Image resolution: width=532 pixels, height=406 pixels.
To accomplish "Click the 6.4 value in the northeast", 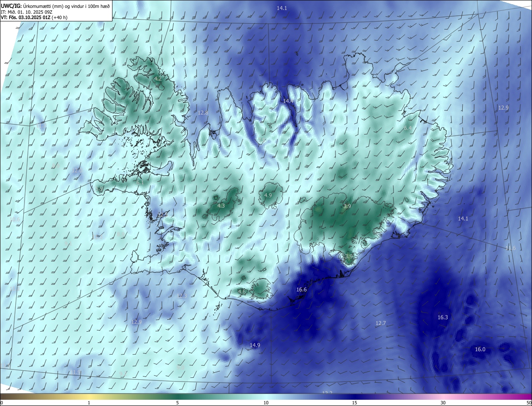I will coord(407,129).
